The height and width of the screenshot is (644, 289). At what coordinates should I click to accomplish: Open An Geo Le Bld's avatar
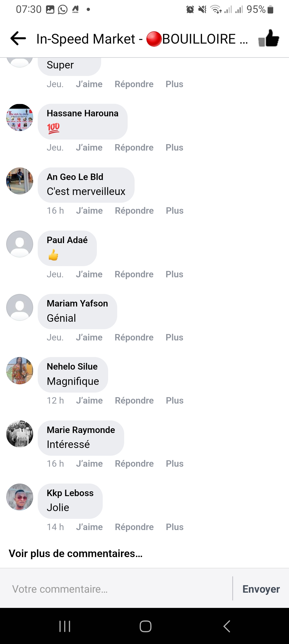point(20,181)
